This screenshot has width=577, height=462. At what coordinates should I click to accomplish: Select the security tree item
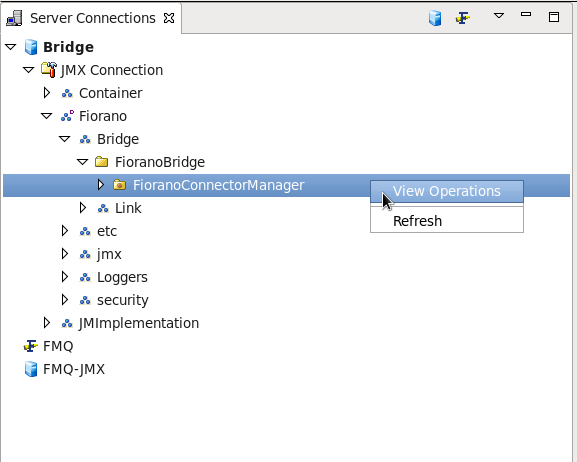[x=123, y=300]
